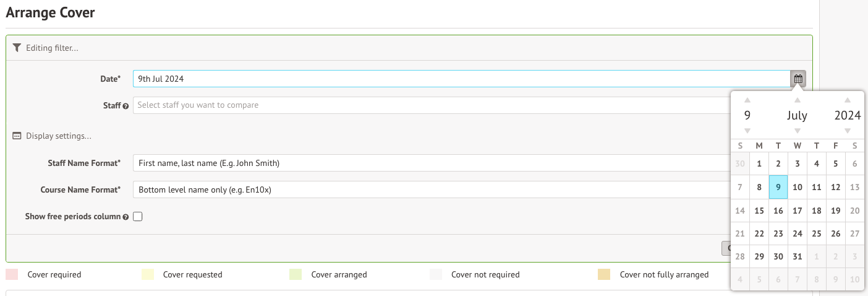Pick July 31 in the date picker
868x296 pixels.
tap(798, 256)
